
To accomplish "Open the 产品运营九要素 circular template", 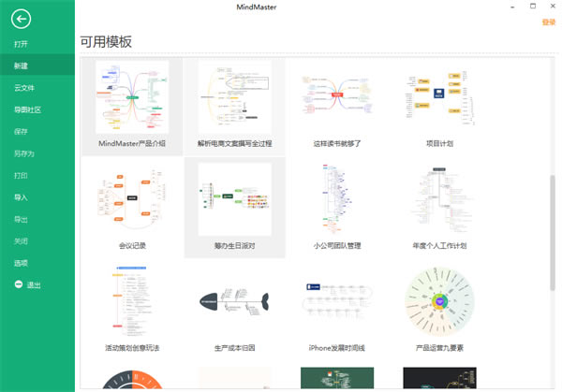I will [439, 301].
